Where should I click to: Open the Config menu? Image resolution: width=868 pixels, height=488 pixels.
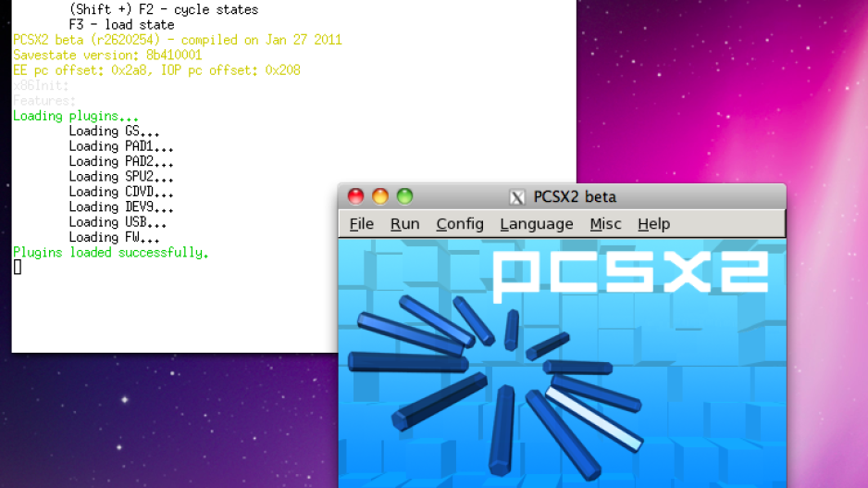pyautogui.click(x=460, y=224)
